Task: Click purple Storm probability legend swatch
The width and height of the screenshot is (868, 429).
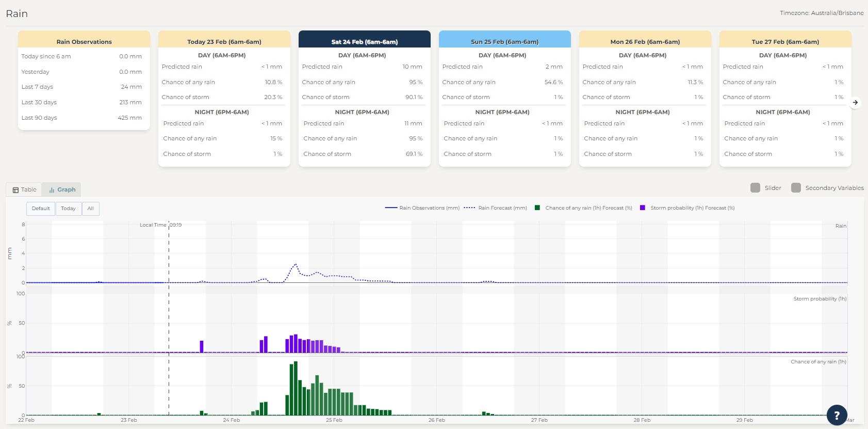Action: coord(643,208)
